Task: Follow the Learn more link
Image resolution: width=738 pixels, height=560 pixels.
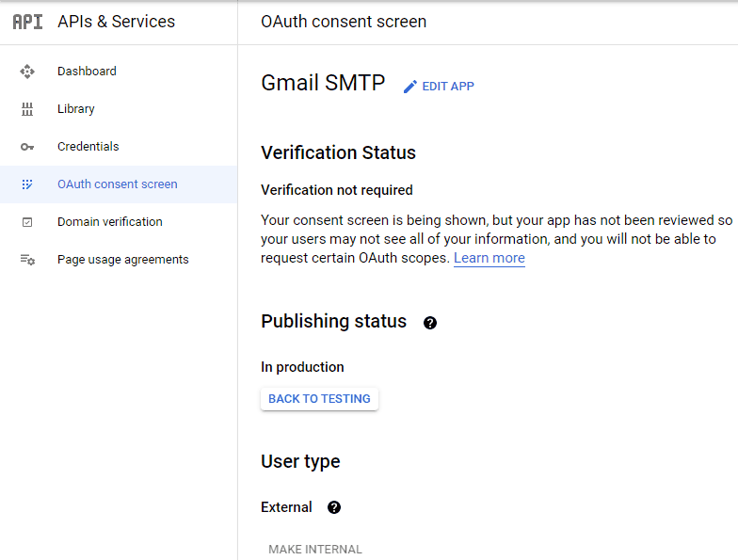Action: click(489, 258)
